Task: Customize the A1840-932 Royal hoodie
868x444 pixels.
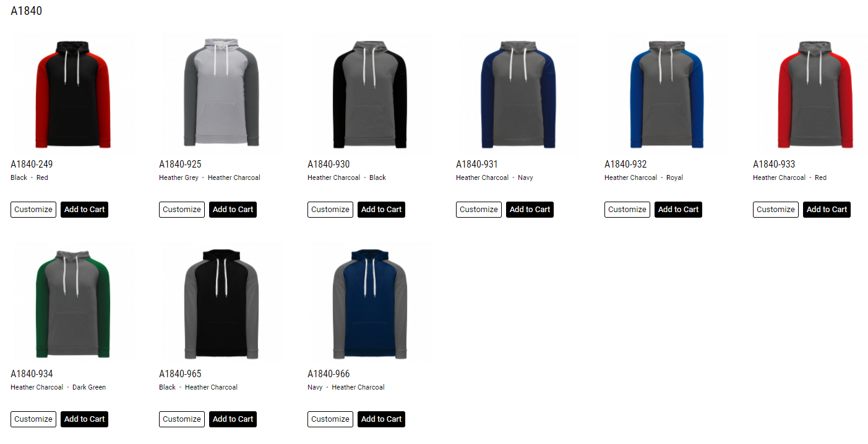Action: pyautogui.click(x=627, y=210)
